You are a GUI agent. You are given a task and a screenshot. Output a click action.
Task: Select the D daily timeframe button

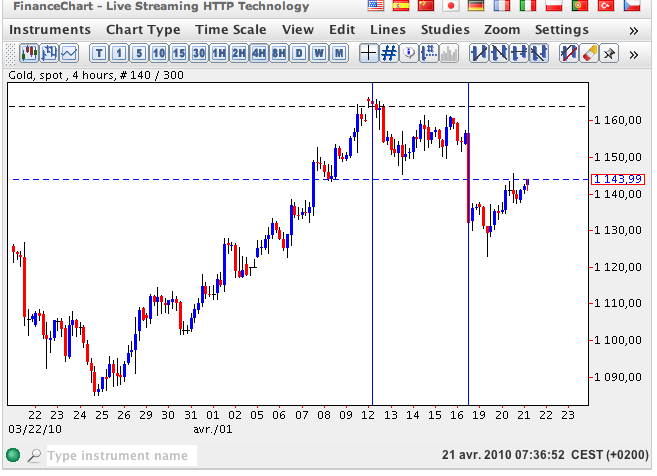(x=299, y=52)
